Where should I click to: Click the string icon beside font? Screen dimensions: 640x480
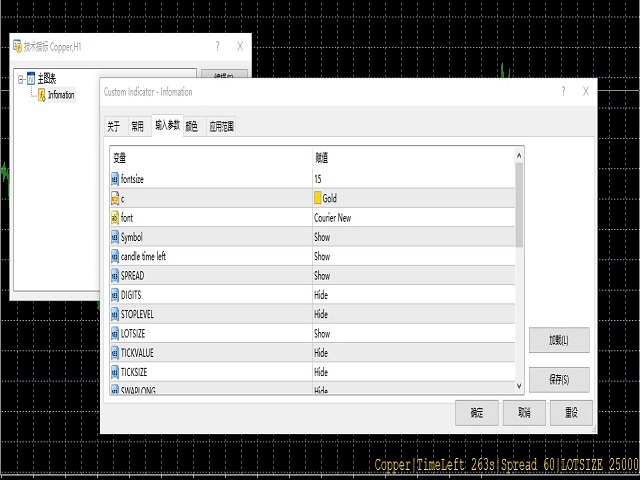click(x=115, y=218)
